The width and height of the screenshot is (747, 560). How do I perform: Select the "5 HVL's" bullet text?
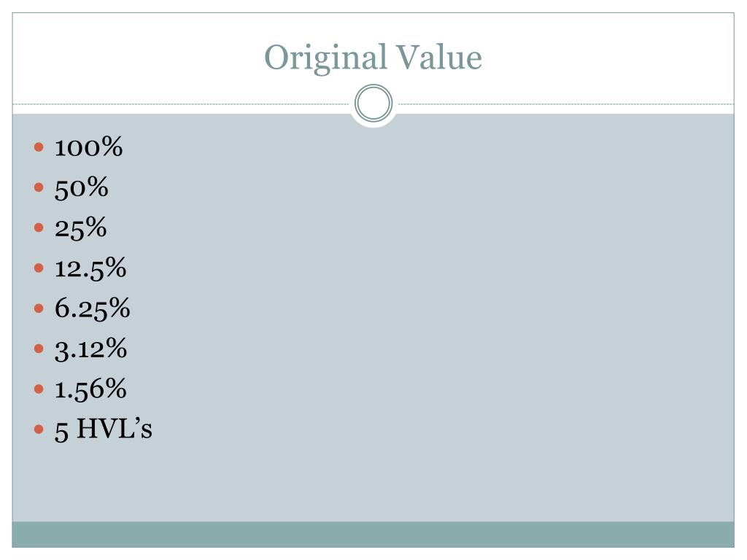point(103,429)
